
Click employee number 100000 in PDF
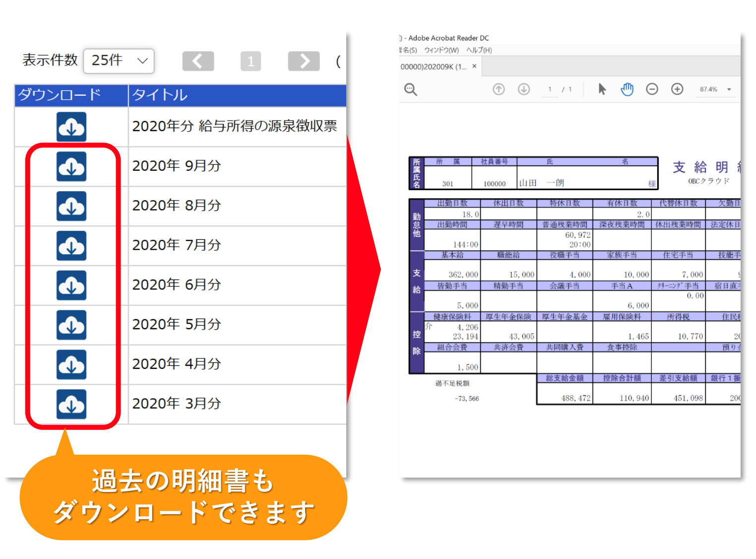[495, 184]
